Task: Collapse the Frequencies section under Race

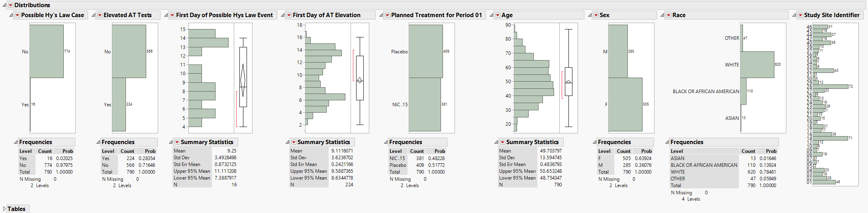Action: [667, 142]
